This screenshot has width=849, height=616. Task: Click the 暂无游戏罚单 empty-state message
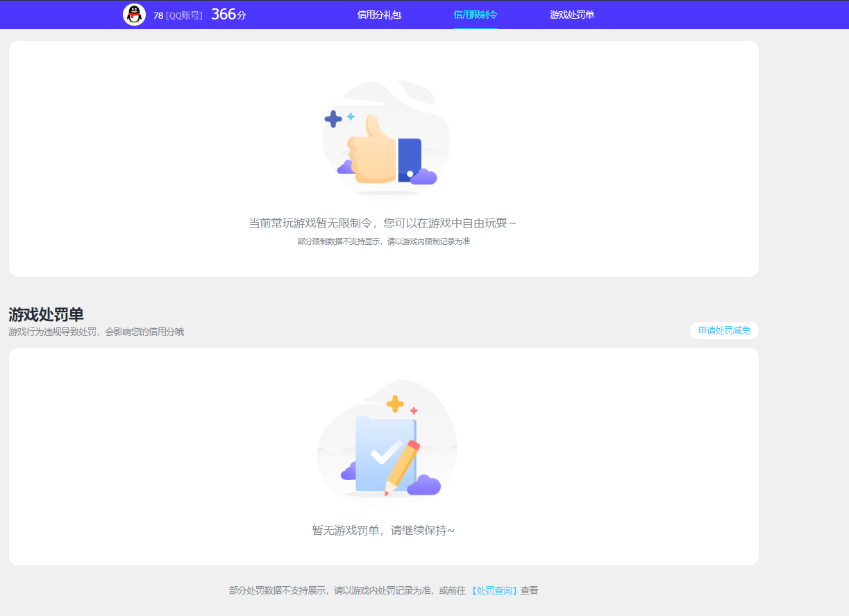click(383, 531)
